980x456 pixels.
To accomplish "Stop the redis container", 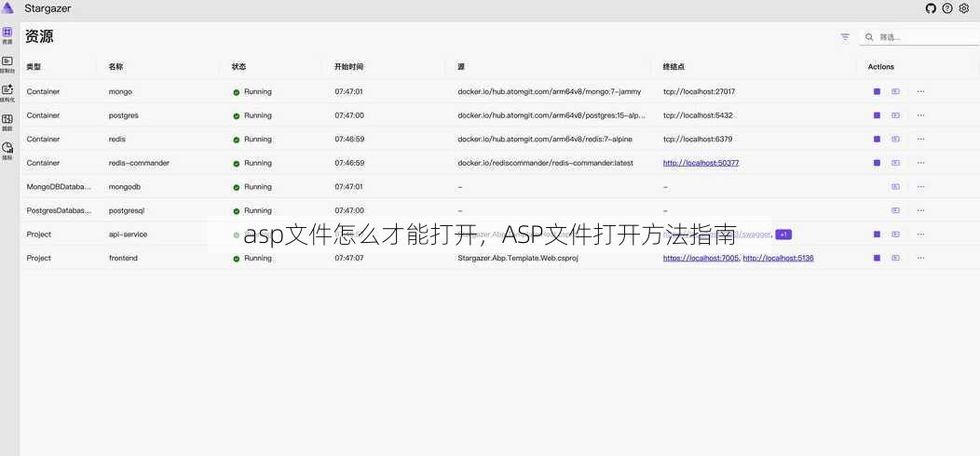I will tap(877, 139).
